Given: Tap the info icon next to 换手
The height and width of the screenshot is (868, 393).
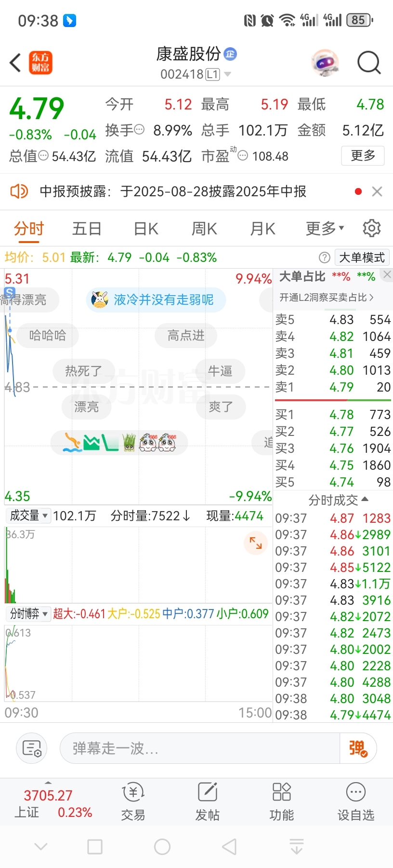Looking at the screenshot, I should 139,129.
